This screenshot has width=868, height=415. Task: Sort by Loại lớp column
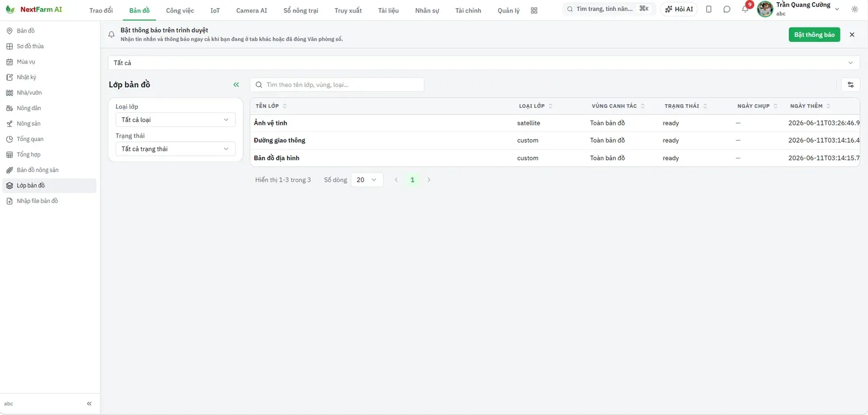(535, 106)
